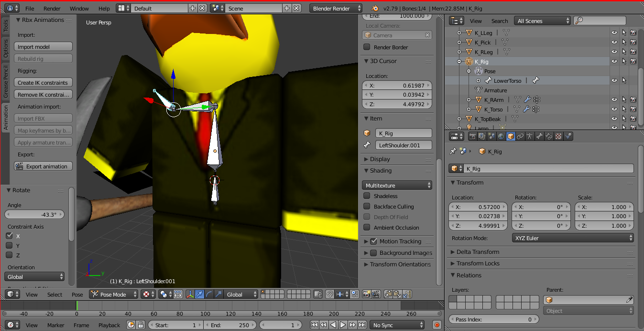Open the World properties tab
The width and height of the screenshot is (644, 331).
pyautogui.click(x=501, y=136)
